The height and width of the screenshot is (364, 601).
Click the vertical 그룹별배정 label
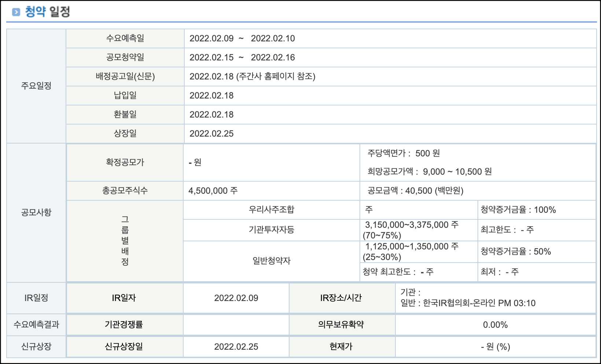point(125,241)
